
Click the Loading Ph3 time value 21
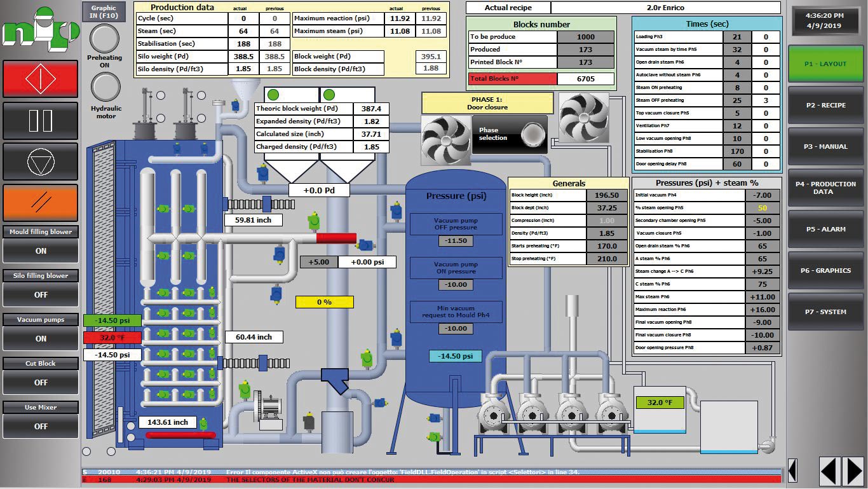click(737, 37)
